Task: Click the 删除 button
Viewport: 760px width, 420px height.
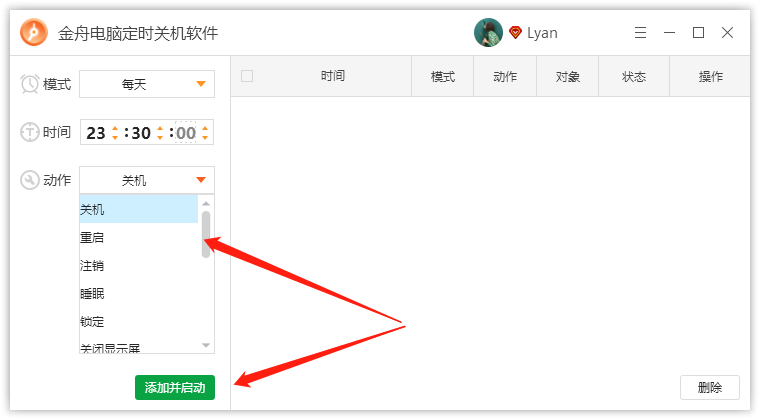Action: click(710, 388)
